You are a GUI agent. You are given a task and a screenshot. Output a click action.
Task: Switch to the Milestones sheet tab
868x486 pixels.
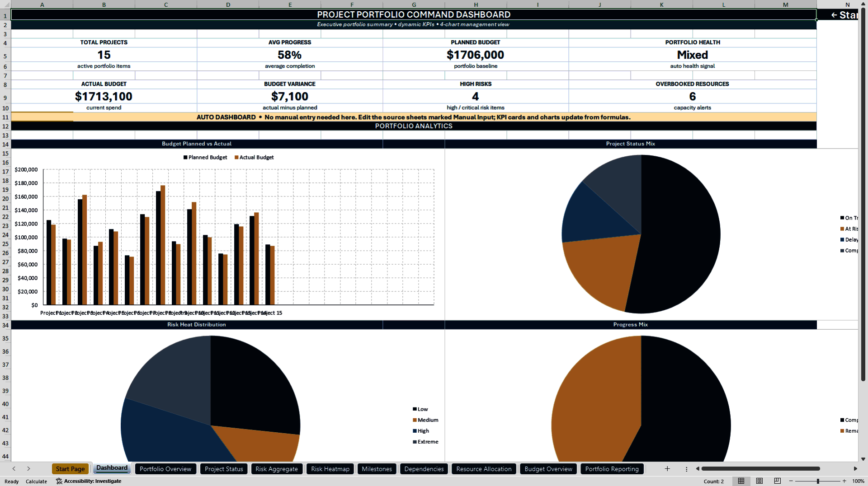[377, 469]
